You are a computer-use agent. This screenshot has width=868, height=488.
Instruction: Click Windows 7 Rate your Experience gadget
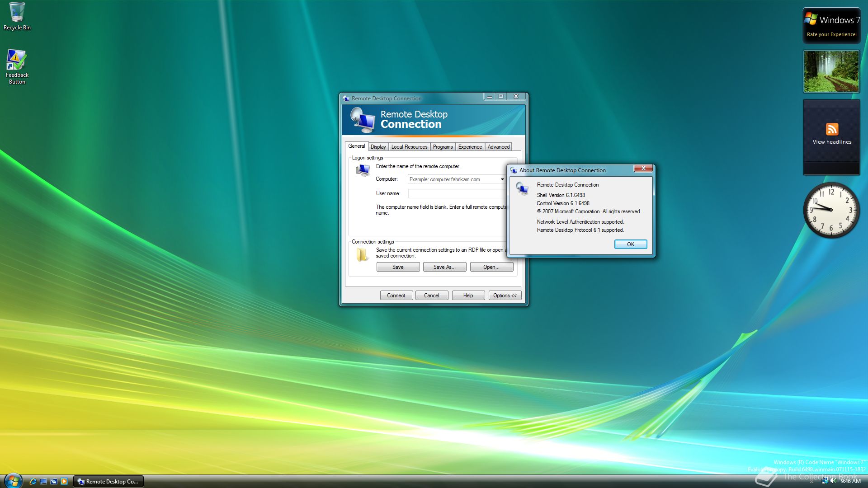(x=831, y=26)
